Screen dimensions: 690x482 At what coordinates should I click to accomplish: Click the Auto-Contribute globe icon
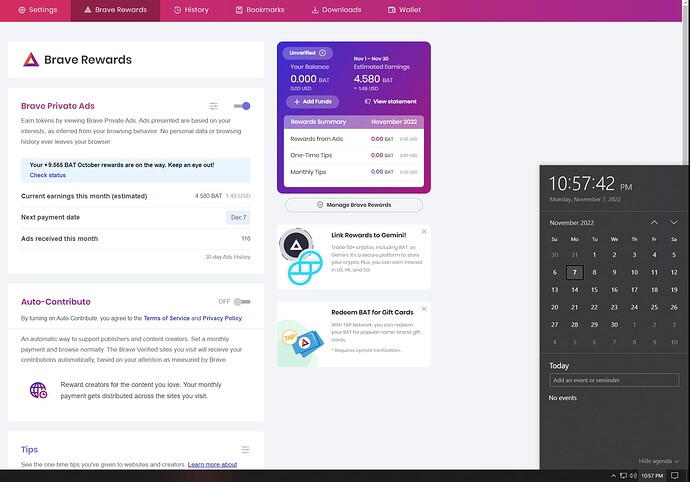pyautogui.click(x=38, y=390)
